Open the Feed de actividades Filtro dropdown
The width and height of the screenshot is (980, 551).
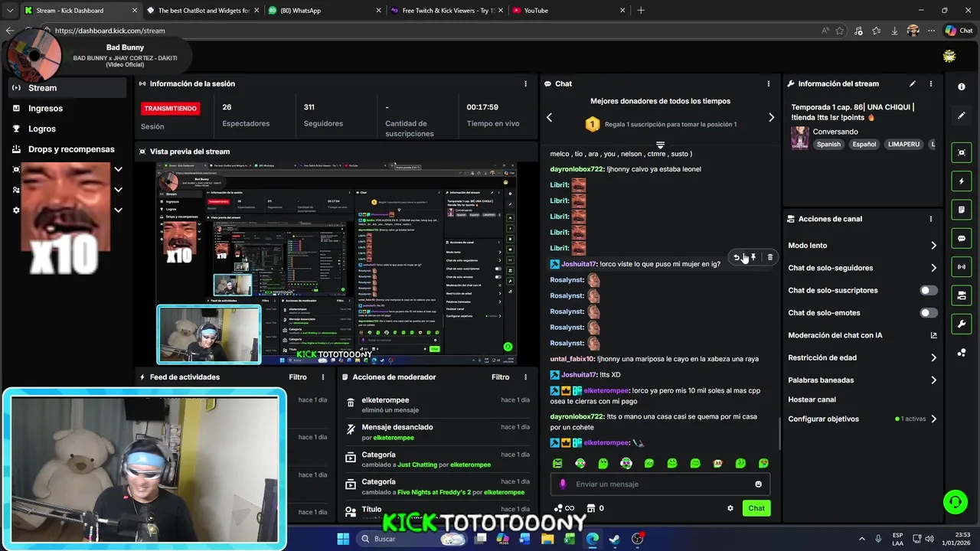pyautogui.click(x=298, y=377)
